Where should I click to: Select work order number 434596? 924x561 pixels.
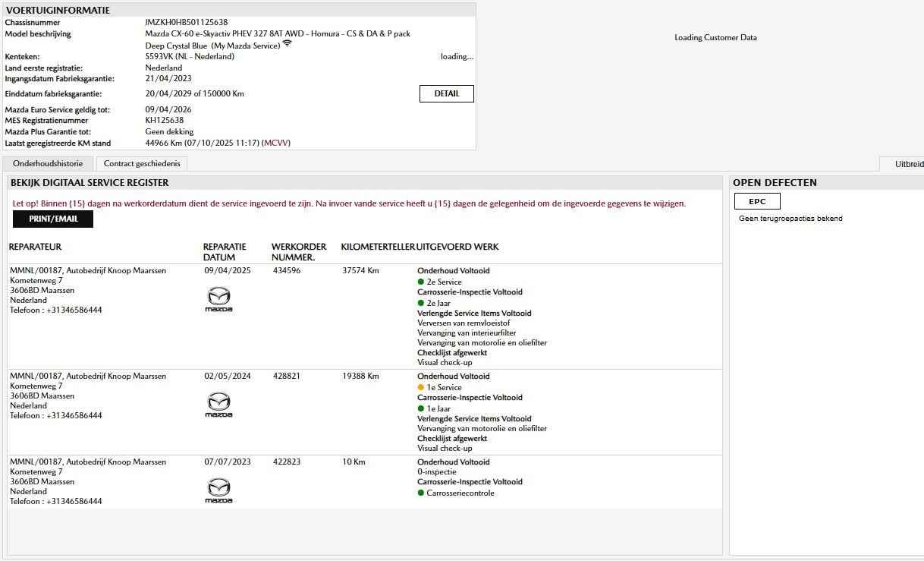pyautogui.click(x=287, y=271)
